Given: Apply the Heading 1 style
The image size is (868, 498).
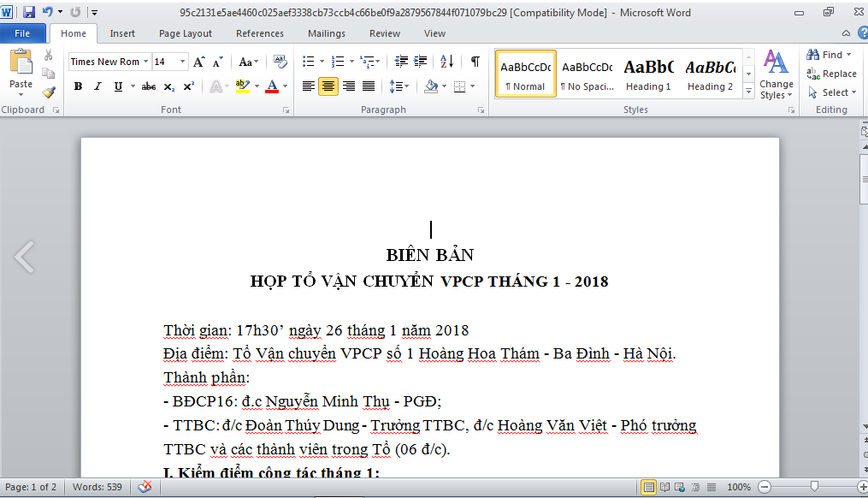Looking at the screenshot, I should tap(648, 74).
